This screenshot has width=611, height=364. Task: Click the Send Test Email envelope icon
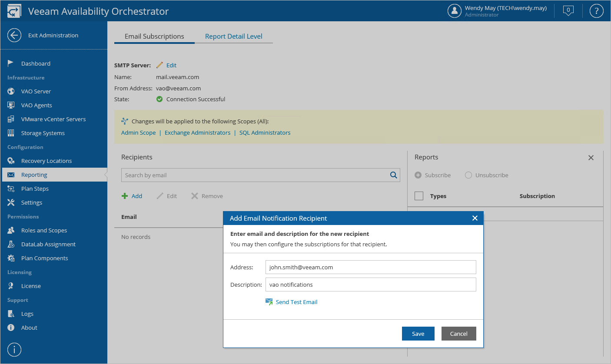click(x=269, y=302)
